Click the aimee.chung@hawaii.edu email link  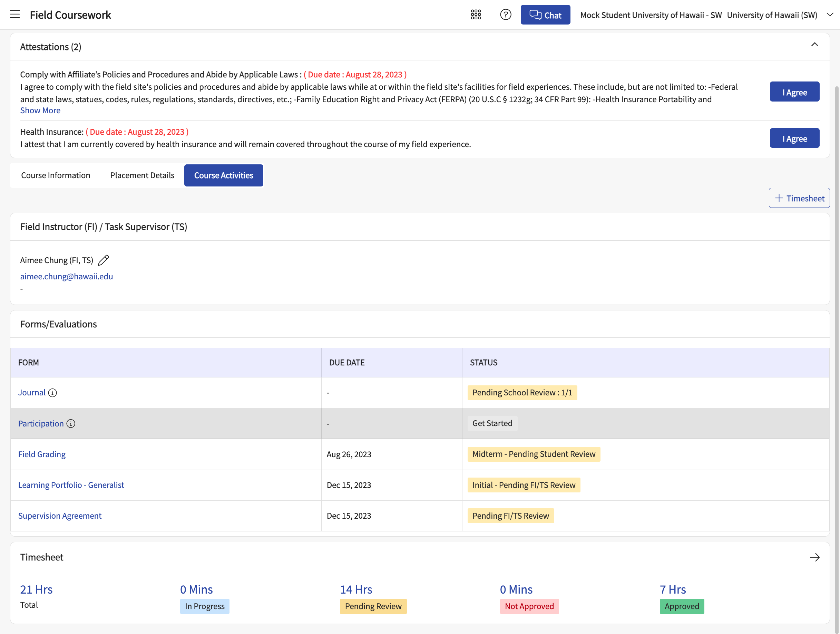[x=67, y=276]
